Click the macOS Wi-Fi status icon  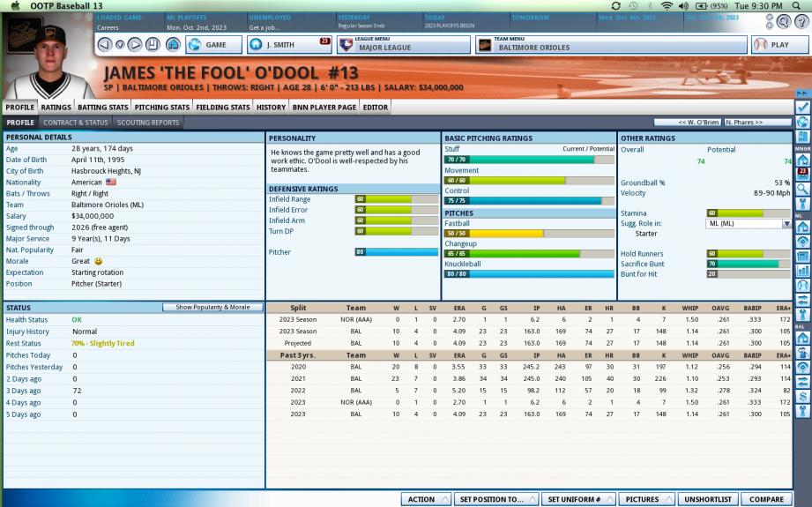(667, 6)
